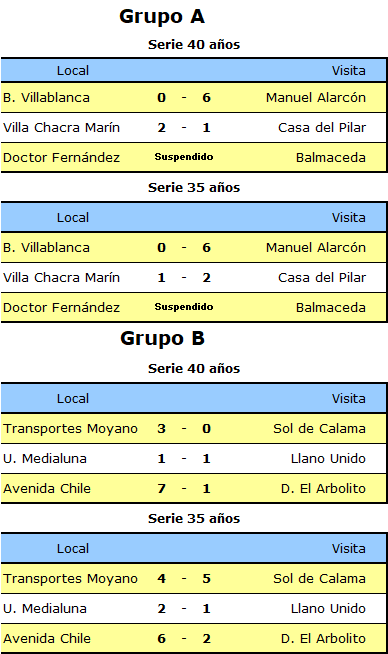Click Llano Unido in Grupo B Serie 35

328,609
